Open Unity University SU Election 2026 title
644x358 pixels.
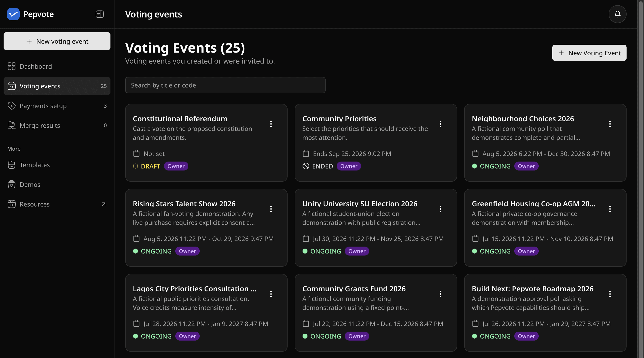[x=360, y=204]
